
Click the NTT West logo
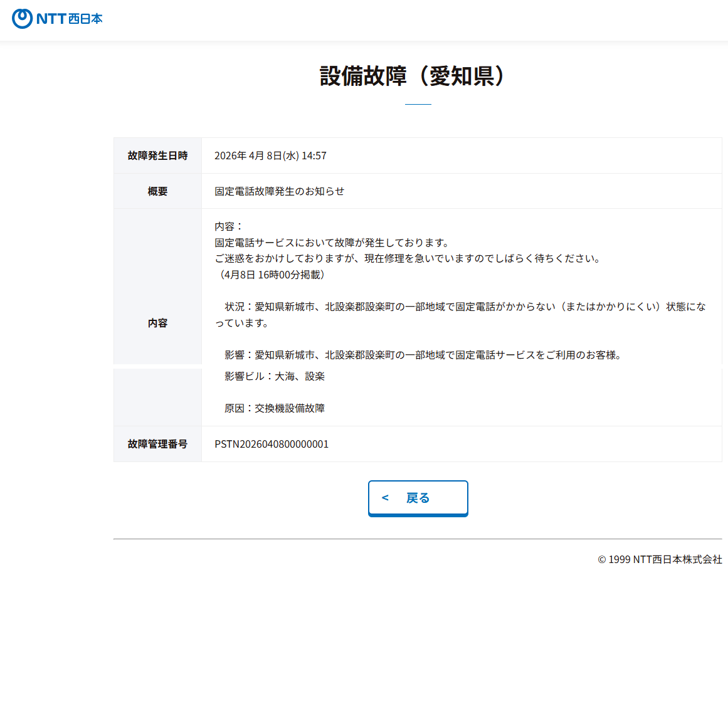(57, 19)
